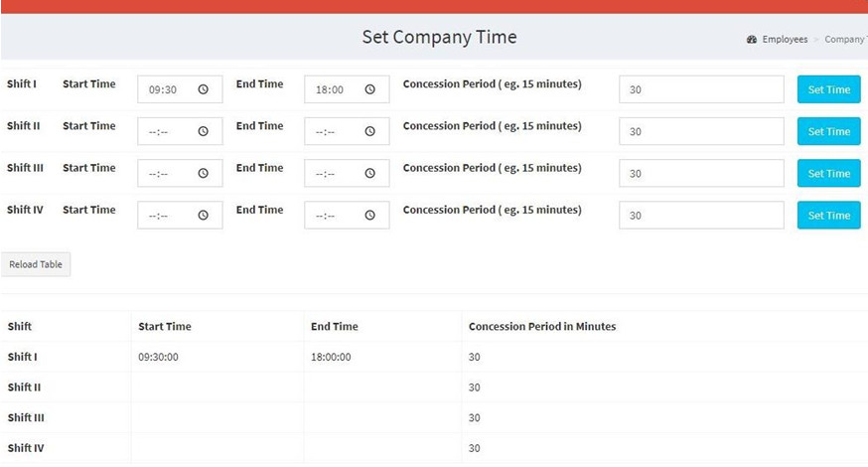This screenshot has height=467, width=868.
Task: Open Shift III end time clock icon
Action: (369, 174)
